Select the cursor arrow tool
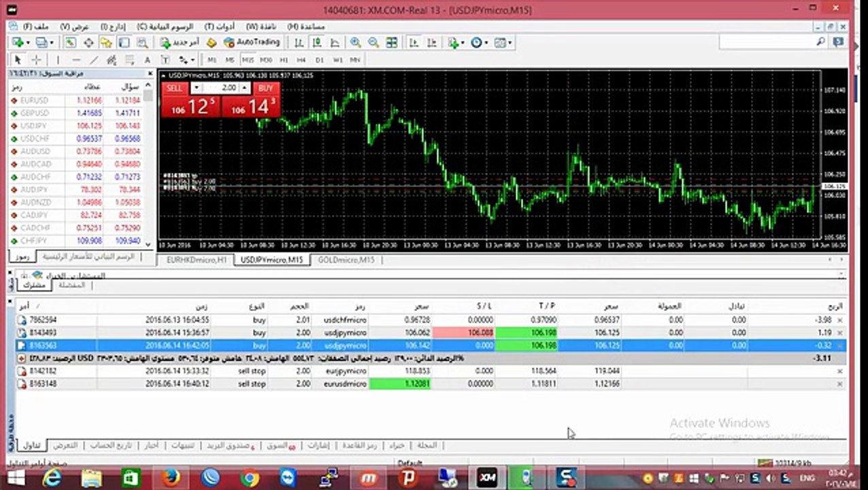 pyautogui.click(x=18, y=60)
